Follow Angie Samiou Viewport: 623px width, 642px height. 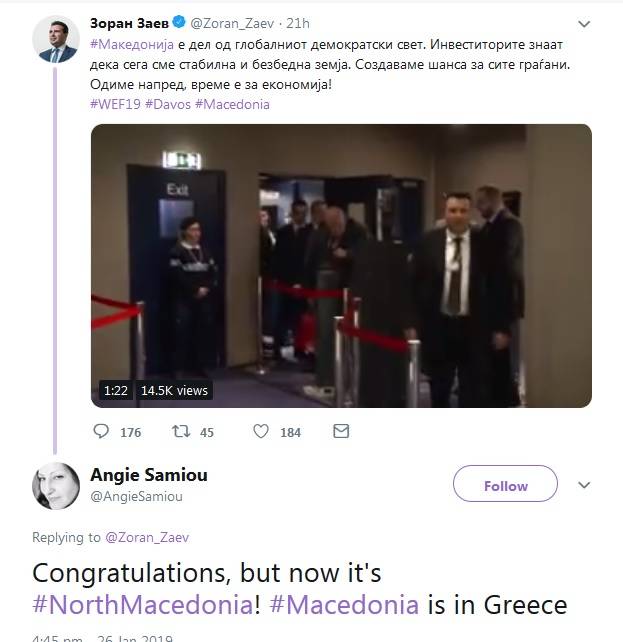pos(505,484)
